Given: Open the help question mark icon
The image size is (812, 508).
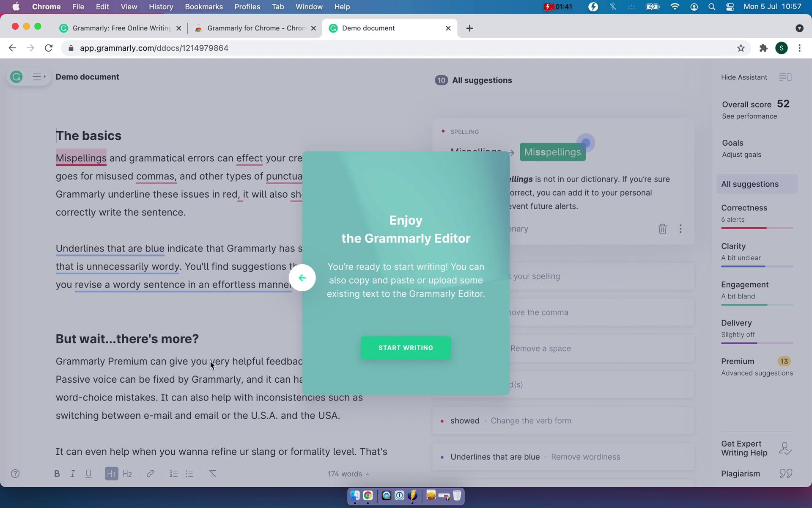Looking at the screenshot, I should 15,474.
